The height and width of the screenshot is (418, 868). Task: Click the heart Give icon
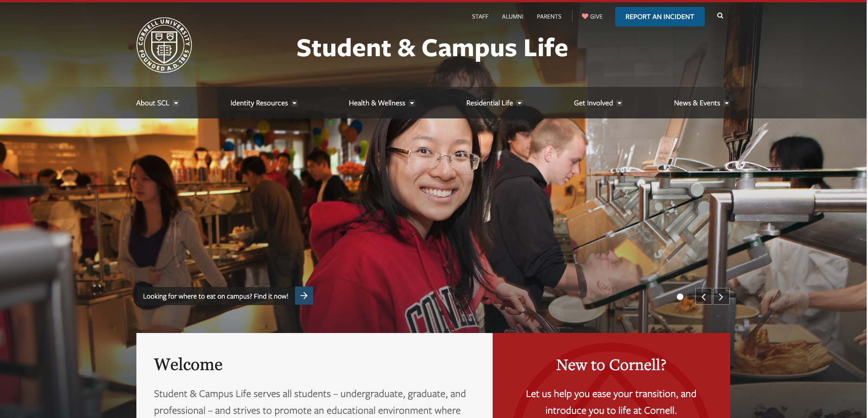click(585, 16)
